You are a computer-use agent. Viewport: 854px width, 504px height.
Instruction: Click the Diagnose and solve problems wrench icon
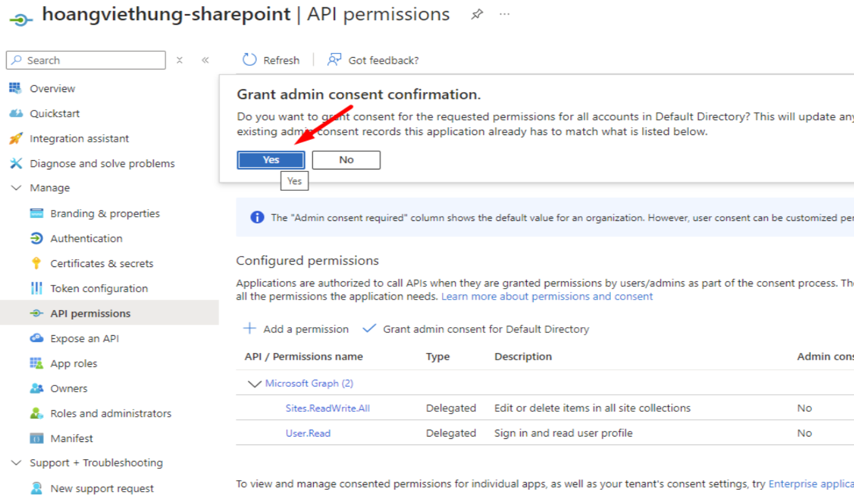coord(16,163)
